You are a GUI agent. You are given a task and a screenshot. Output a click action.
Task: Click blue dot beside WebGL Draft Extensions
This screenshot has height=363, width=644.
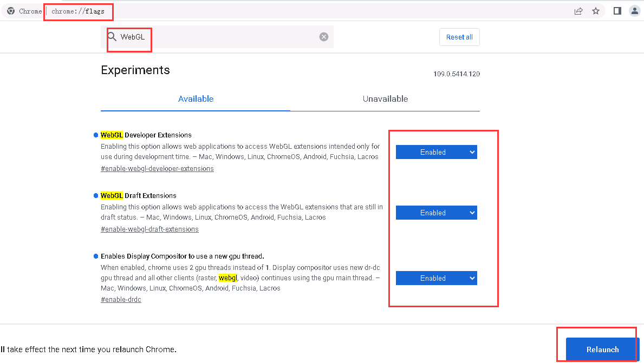(x=96, y=196)
